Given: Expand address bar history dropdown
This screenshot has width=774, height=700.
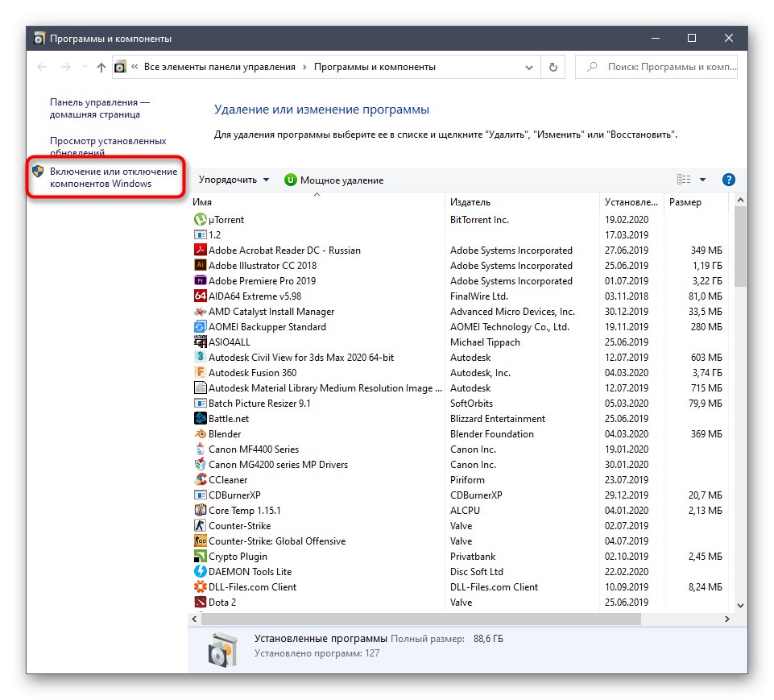Looking at the screenshot, I should pyautogui.click(x=528, y=67).
